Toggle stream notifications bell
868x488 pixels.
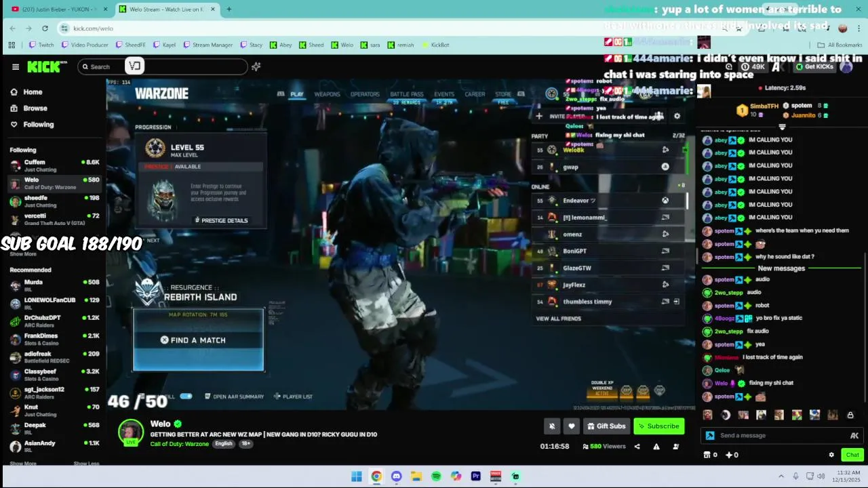[552, 426]
